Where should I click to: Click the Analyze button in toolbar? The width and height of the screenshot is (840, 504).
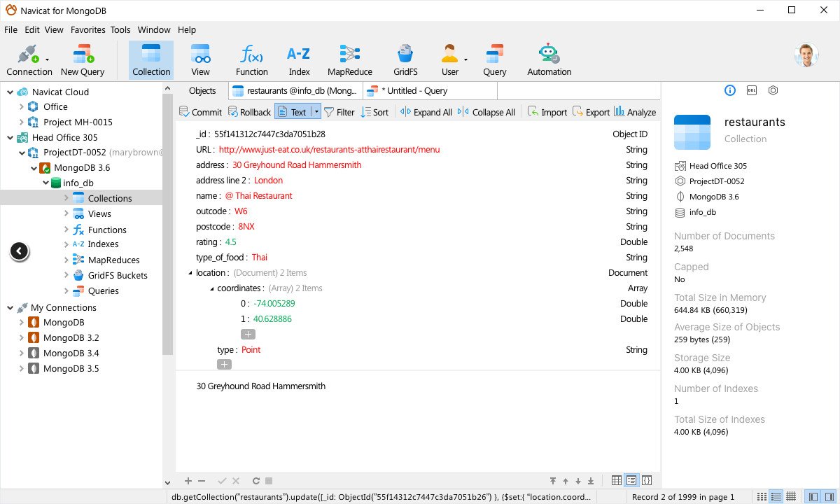635,112
